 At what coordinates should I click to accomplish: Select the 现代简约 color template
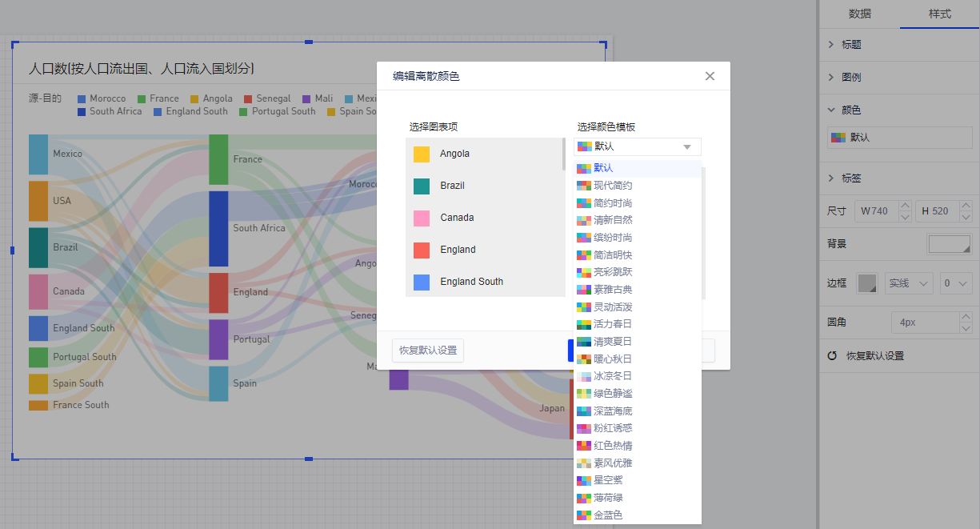[613, 186]
